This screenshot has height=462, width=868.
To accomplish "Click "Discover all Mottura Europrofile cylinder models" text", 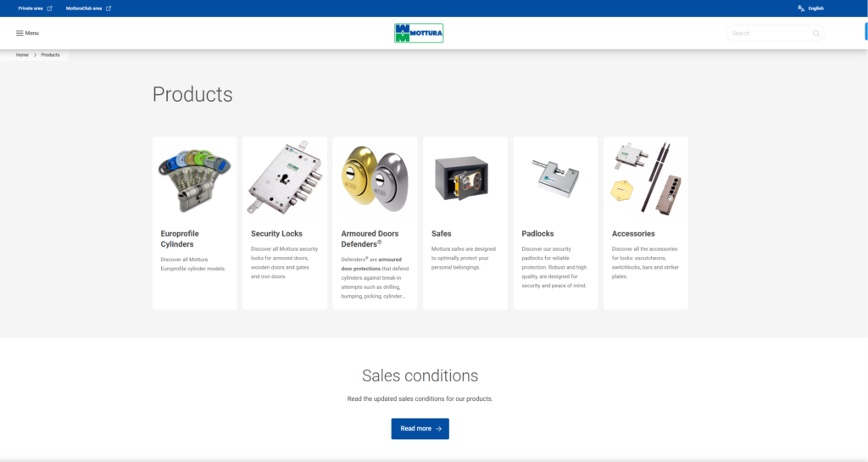I will coord(193,264).
